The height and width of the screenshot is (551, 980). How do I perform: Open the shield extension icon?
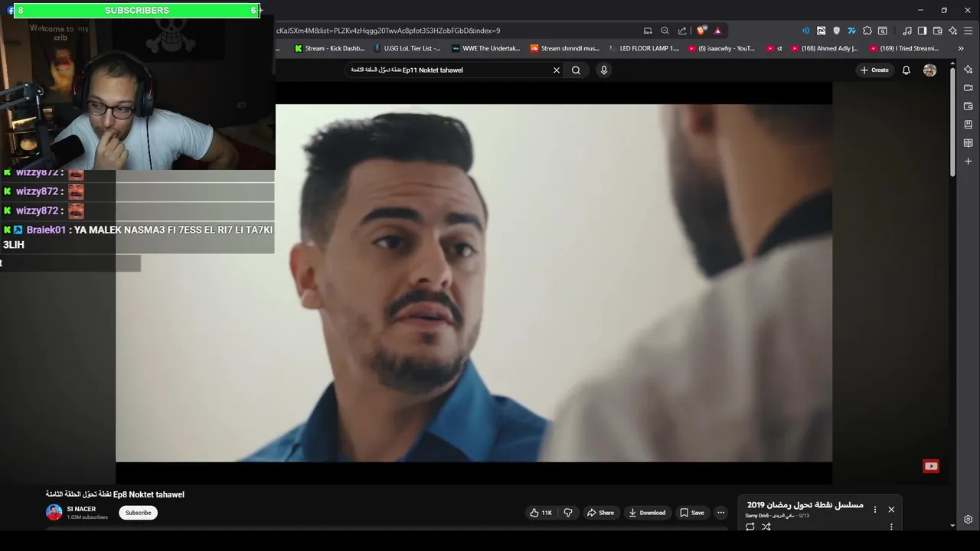pos(836,31)
